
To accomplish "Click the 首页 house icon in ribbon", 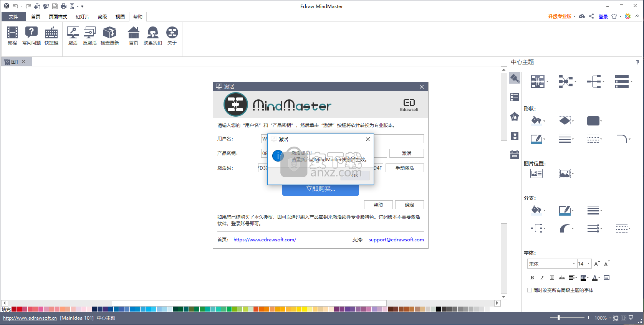I will point(134,36).
